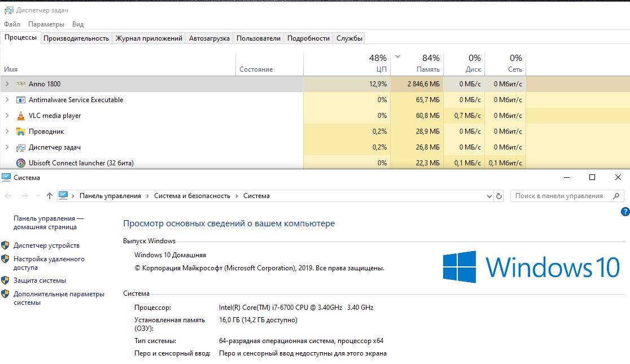Image resolution: width=630 pixels, height=364 pixels.
Task: Open the Файл menu
Action: (12, 24)
